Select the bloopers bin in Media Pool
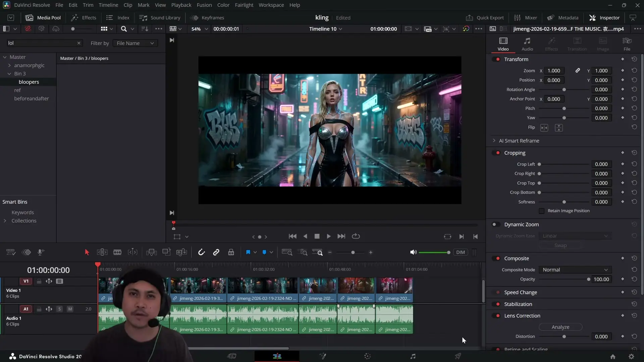 [29, 82]
